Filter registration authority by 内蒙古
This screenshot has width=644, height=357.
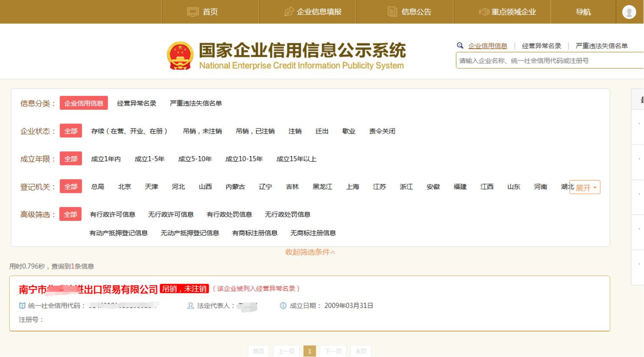(235, 187)
